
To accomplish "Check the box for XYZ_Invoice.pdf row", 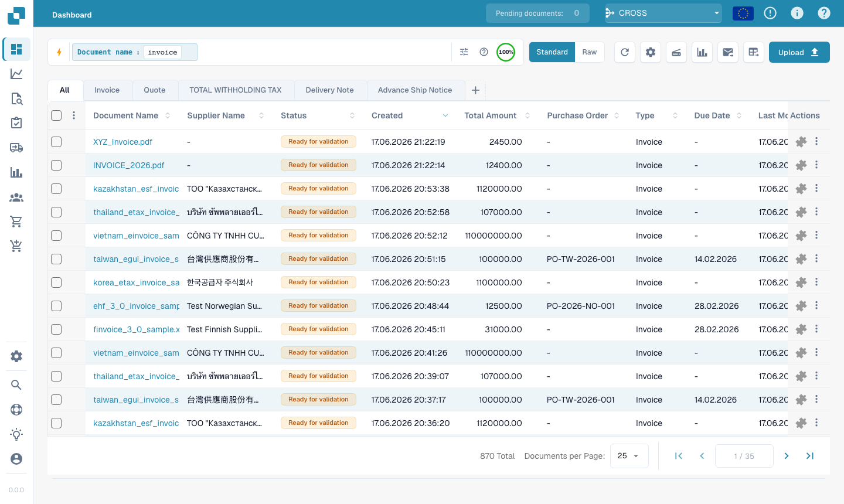I will (56, 142).
